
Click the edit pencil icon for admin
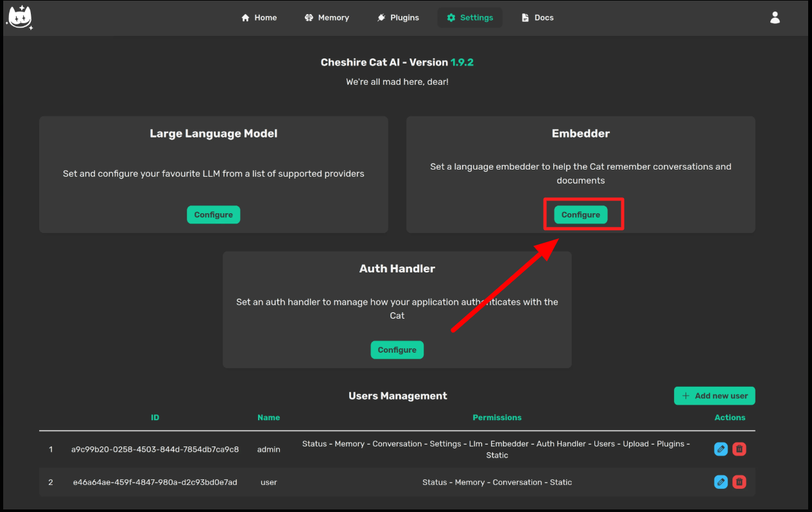[721, 449]
